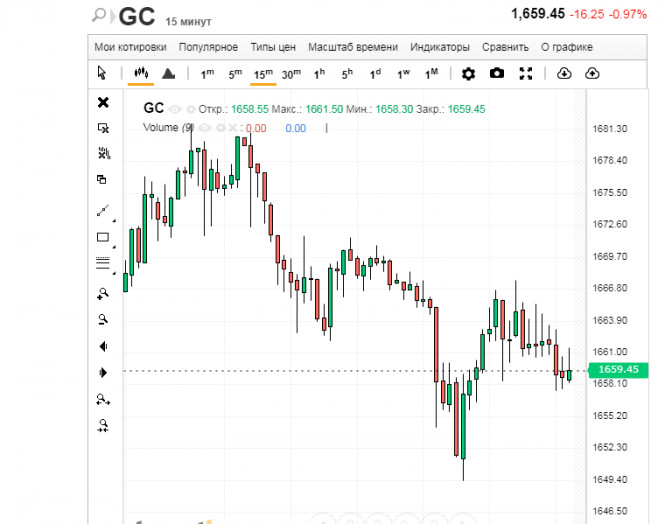
Task: Zoom in with magnifier plus
Action: click(103, 293)
